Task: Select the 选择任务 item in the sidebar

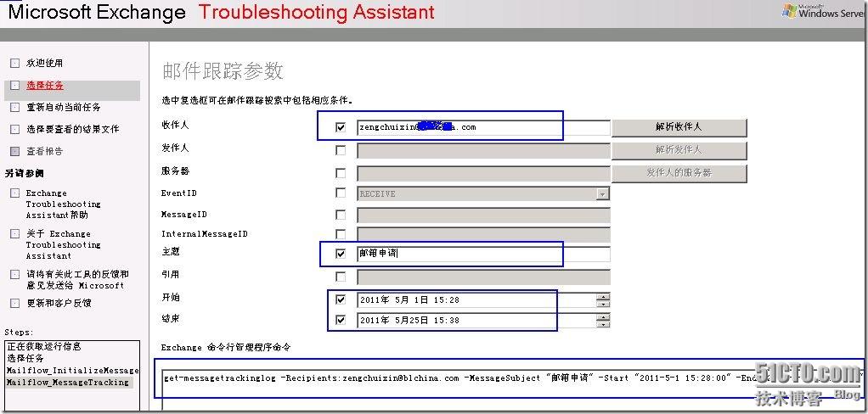Action: tap(44, 86)
